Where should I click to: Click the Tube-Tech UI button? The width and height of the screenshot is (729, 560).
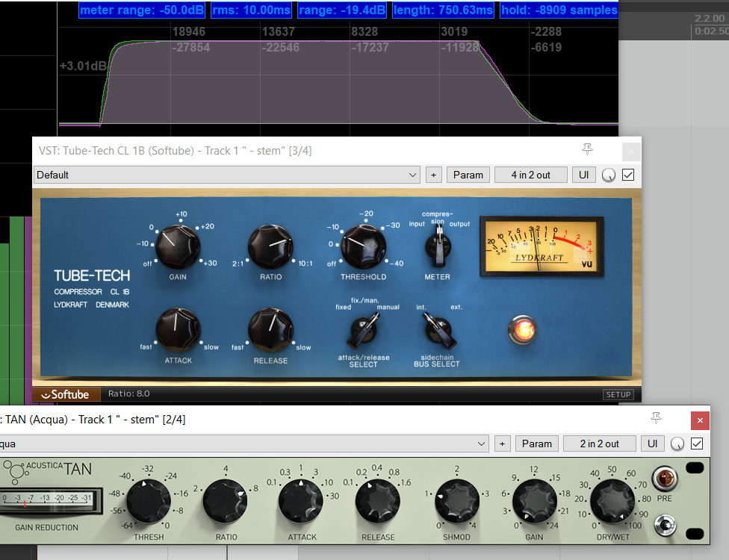(583, 175)
